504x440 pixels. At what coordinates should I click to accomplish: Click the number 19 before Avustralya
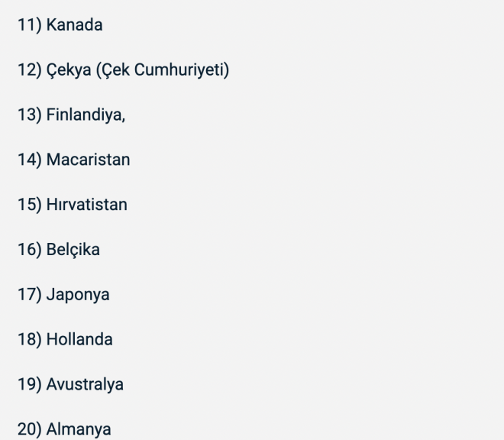[x=27, y=384]
